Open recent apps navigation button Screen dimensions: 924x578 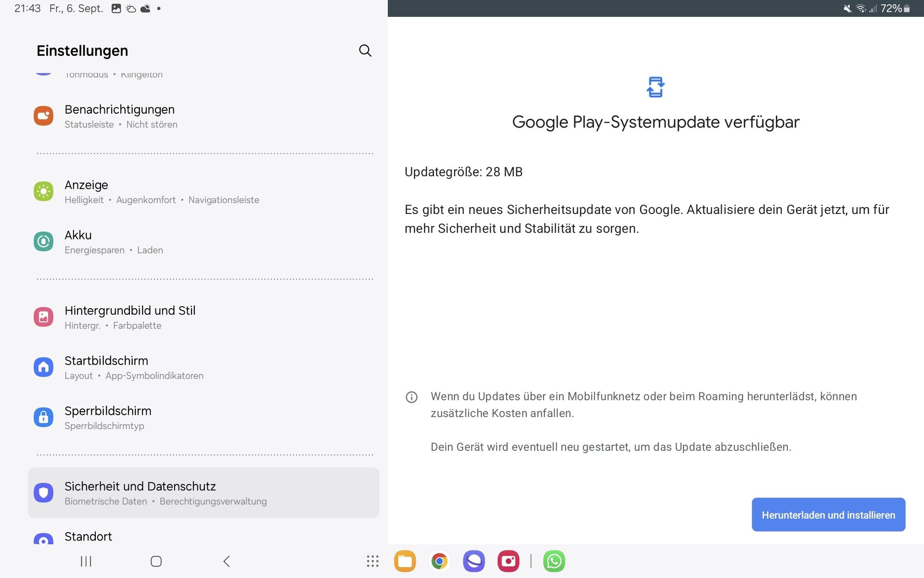[x=86, y=561]
